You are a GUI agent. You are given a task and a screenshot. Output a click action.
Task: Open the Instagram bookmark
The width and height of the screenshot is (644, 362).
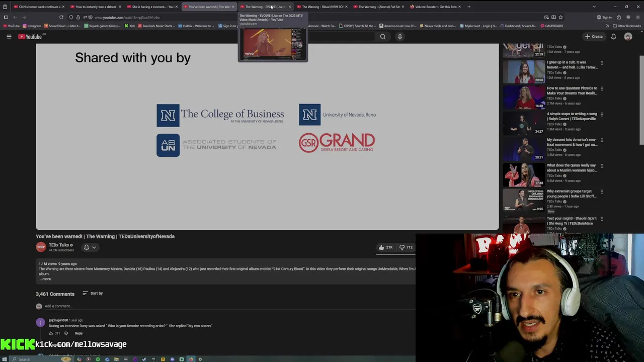[x=32, y=26]
